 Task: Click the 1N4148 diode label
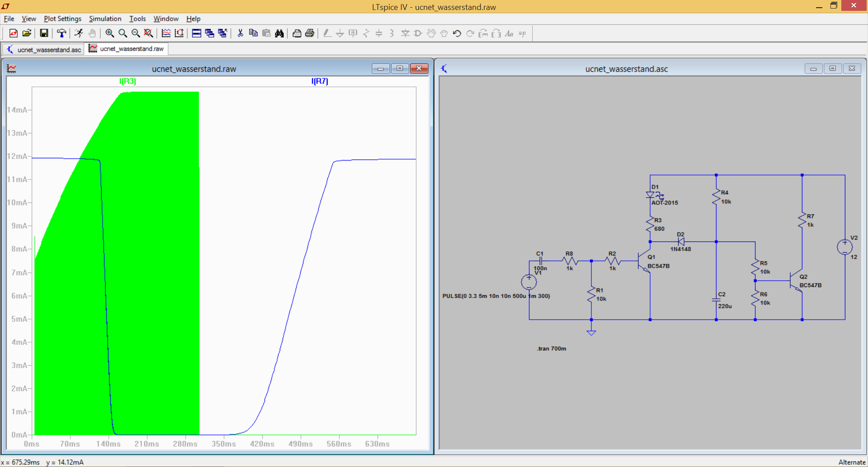tap(680, 249)
